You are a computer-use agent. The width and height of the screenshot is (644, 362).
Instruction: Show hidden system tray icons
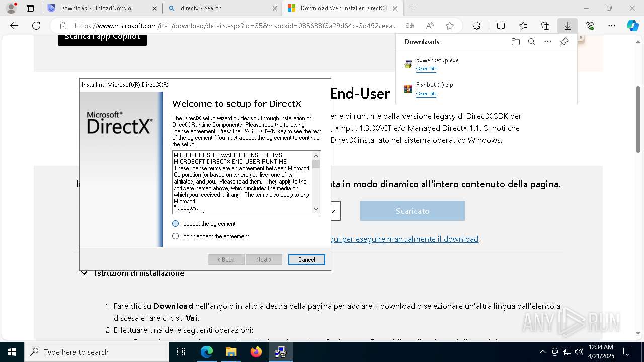542,352
